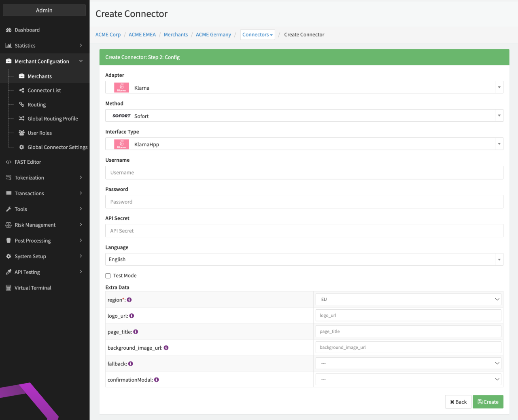Enable the Test Mode checkbox
Screen dimensions: 518x420
[x=108, y=276]
